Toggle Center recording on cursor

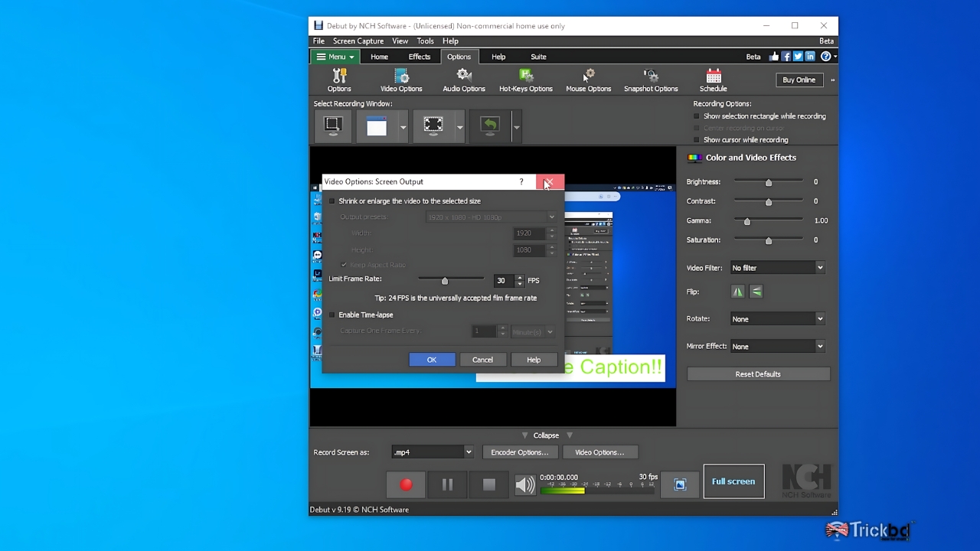697,128
